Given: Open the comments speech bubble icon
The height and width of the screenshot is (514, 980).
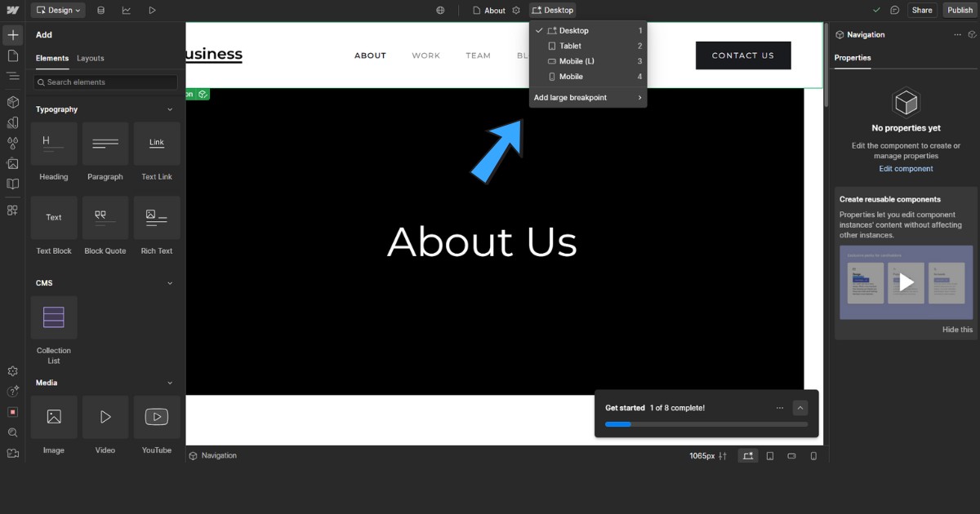Looking at the screenshot, I should click(895, 11).
